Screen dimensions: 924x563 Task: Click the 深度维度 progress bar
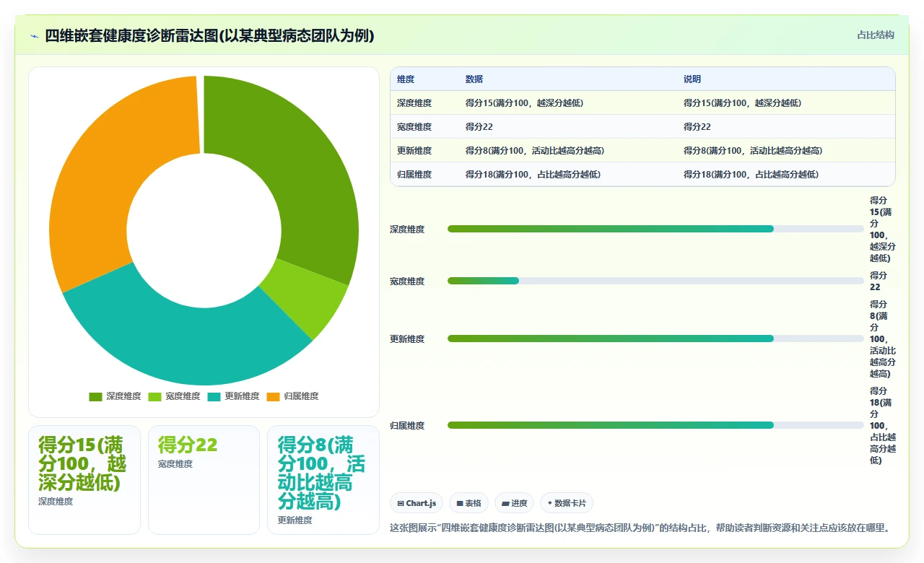(x=655, y=229)
